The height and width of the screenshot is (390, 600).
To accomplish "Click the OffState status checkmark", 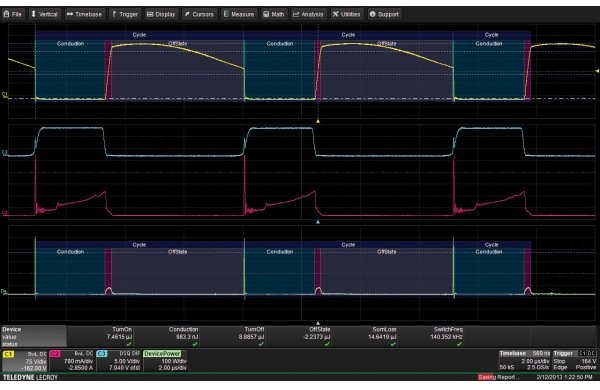I will [327, 344].
